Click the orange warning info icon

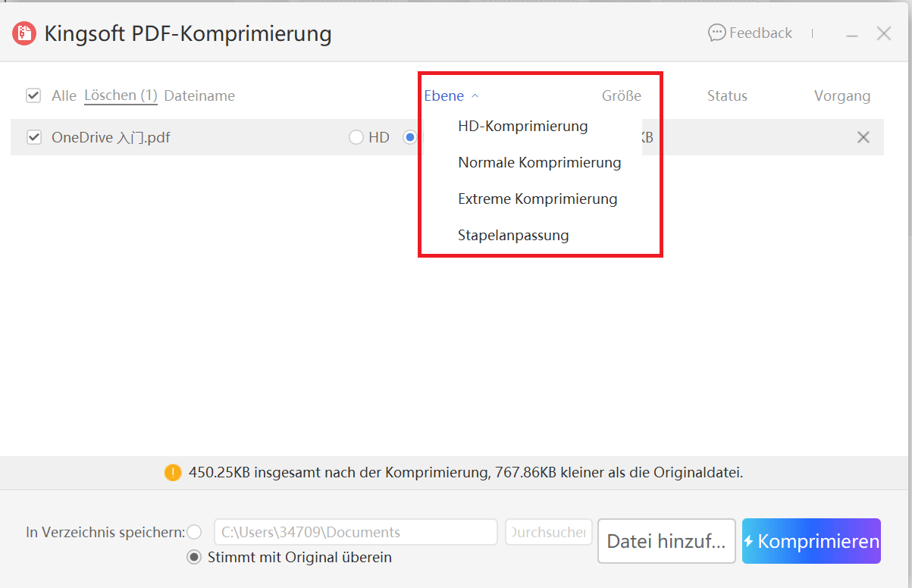tap(173, 473)
